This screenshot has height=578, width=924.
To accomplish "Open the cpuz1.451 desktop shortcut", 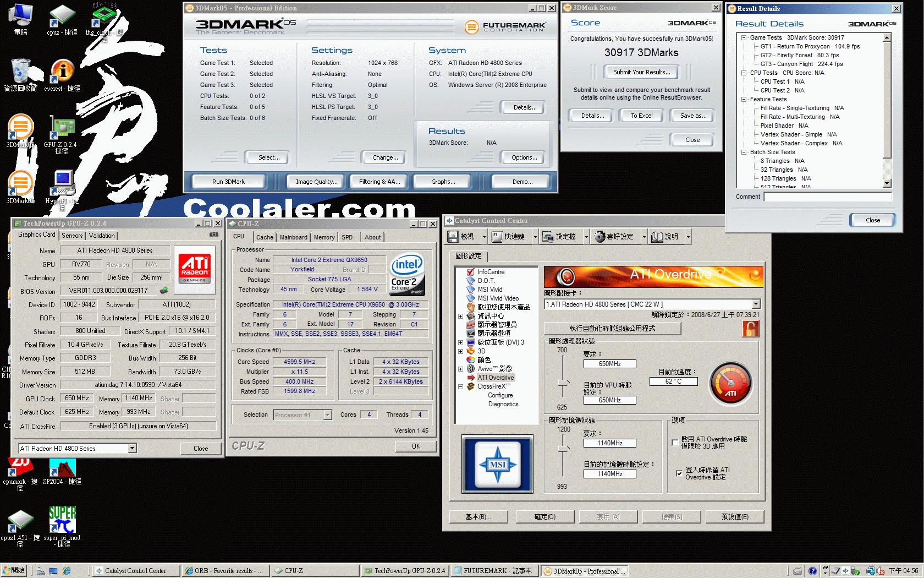I will coord(20,528).
